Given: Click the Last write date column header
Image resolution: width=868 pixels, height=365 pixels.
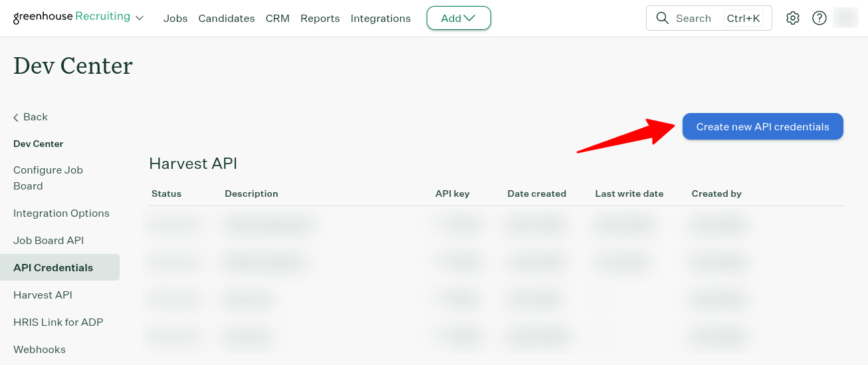Looking at the screenshot, I should tap(629, 193).
